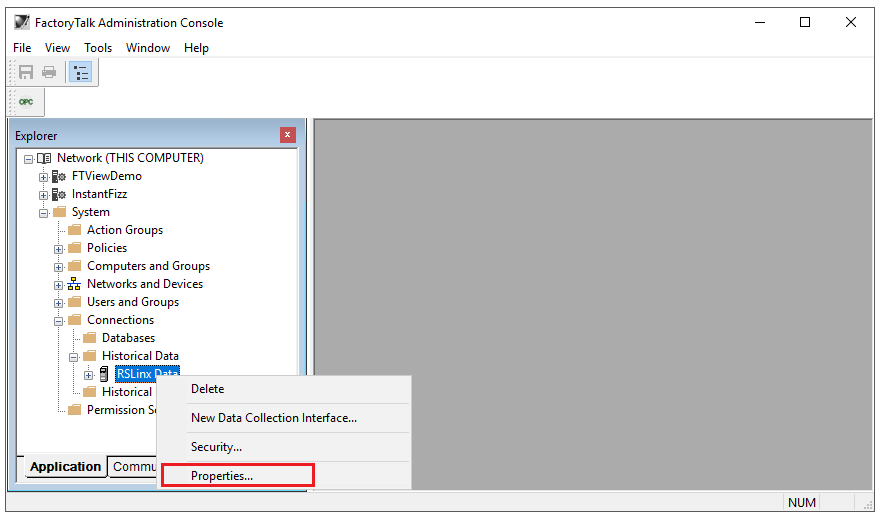Collapse the Network (THIS COMPUTER) root node
This screenshot has width=882, height=518.
[28, 160]
